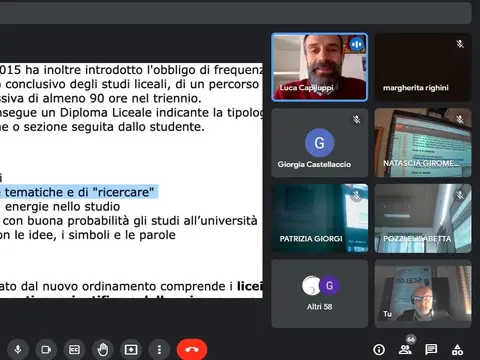Click the muted mic icon on NATASCIA tile
This screenshot has width=480, height=360.
pyautogui.click(x=460, y=119)
